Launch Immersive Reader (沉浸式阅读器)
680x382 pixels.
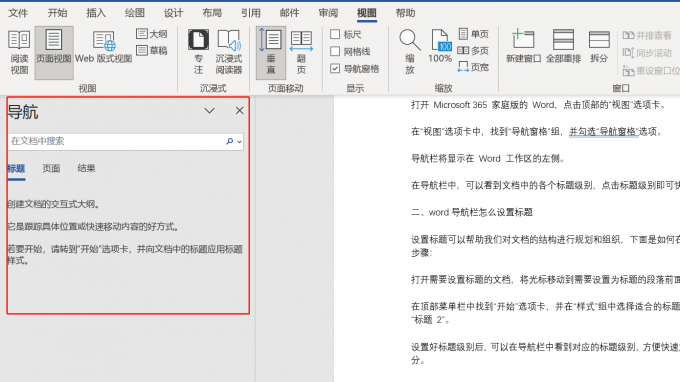point(229,52)
